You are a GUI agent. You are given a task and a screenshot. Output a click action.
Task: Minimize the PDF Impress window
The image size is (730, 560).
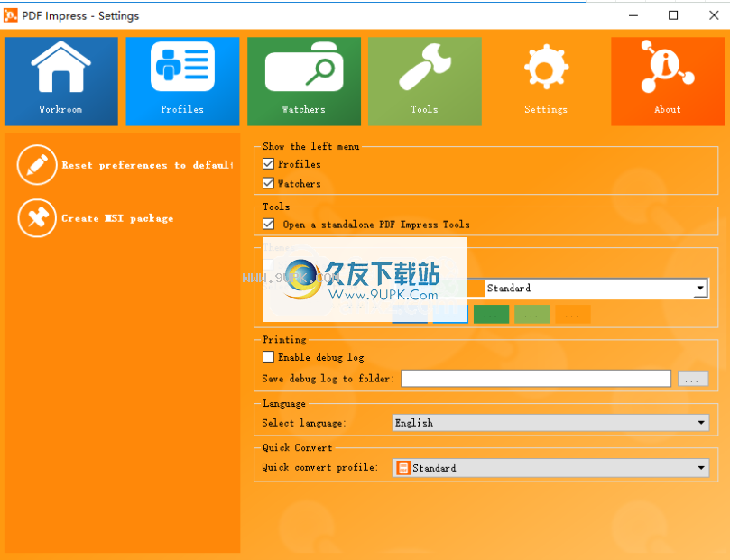tap(633, 15)
